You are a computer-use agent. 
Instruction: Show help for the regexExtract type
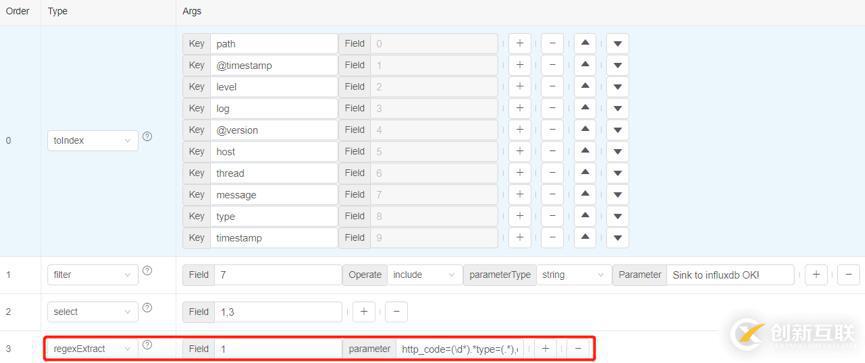pos(147,345)
